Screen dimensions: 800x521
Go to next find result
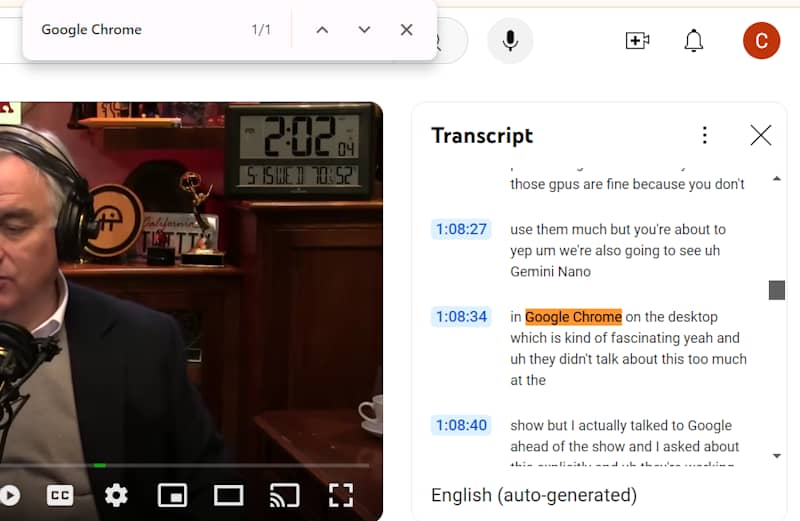364,30
